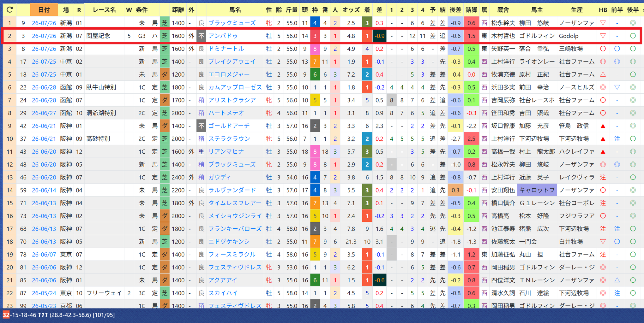The height and width of the screenshot is (323, 644).
Task: Open the 26-06/27 date link in ハートメテオ row
Action: pyautogui.click(x=44, y=113)
